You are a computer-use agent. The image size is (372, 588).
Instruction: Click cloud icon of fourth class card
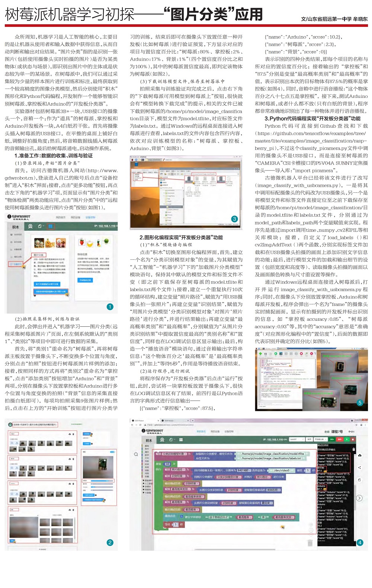[70, 510]
